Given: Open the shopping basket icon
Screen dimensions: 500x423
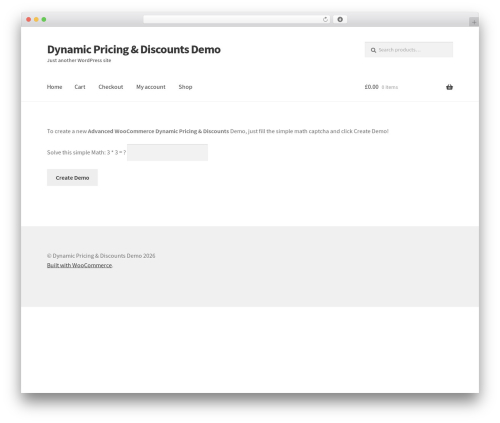Looking at the screenshot, I should (449, 87).
